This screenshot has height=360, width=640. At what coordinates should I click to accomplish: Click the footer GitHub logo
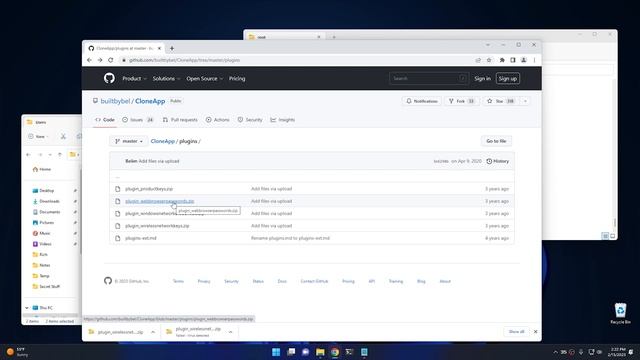108,281
